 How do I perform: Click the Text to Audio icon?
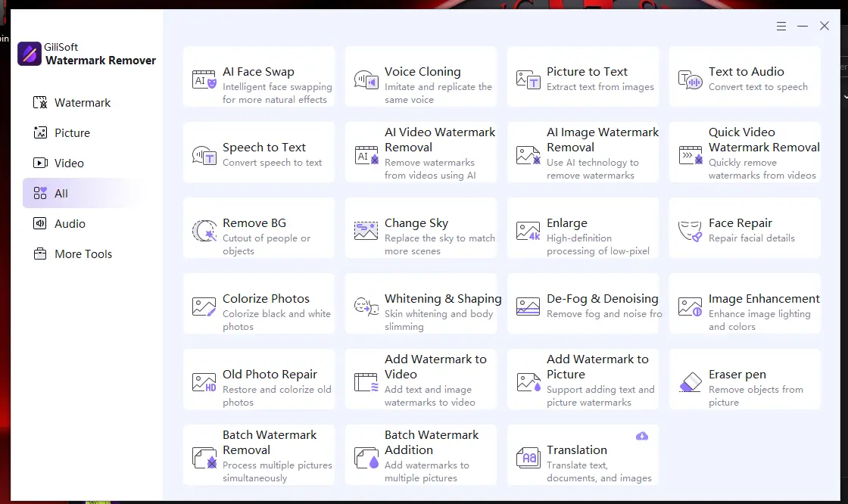point(691,79)
